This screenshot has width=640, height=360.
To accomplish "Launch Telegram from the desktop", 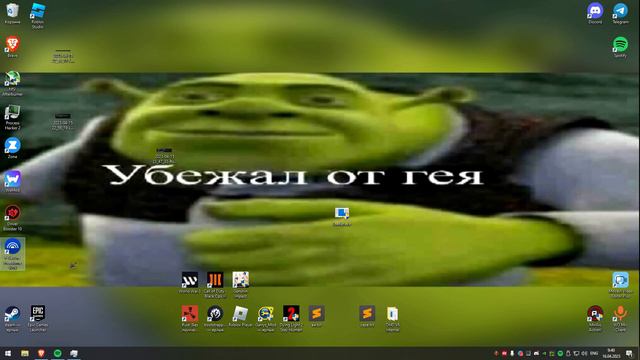I will click(x=620, y=13).
